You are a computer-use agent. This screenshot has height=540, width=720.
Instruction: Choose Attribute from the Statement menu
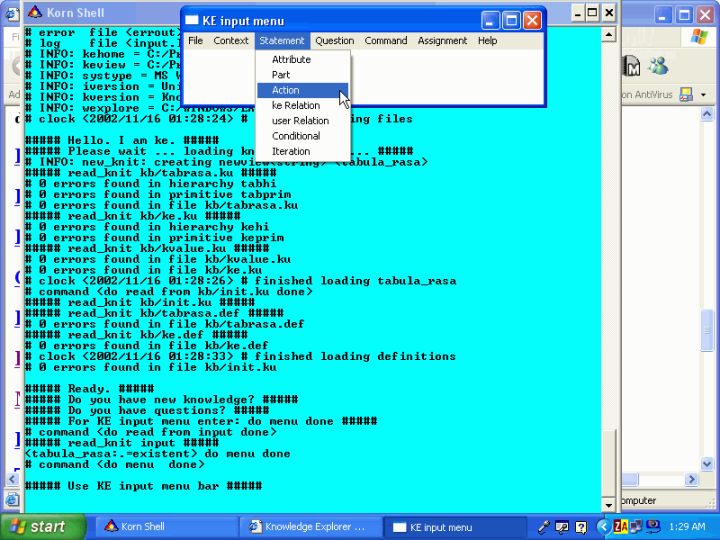(291, 60)
